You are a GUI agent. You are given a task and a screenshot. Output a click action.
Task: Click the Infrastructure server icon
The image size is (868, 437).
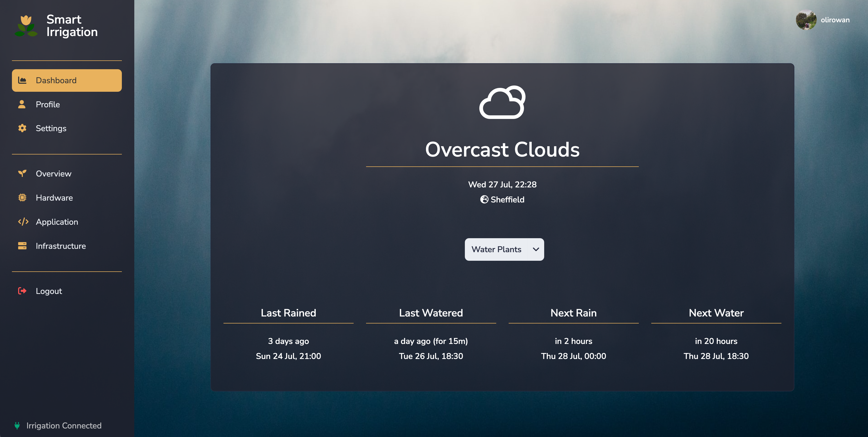tap(22, 246)
